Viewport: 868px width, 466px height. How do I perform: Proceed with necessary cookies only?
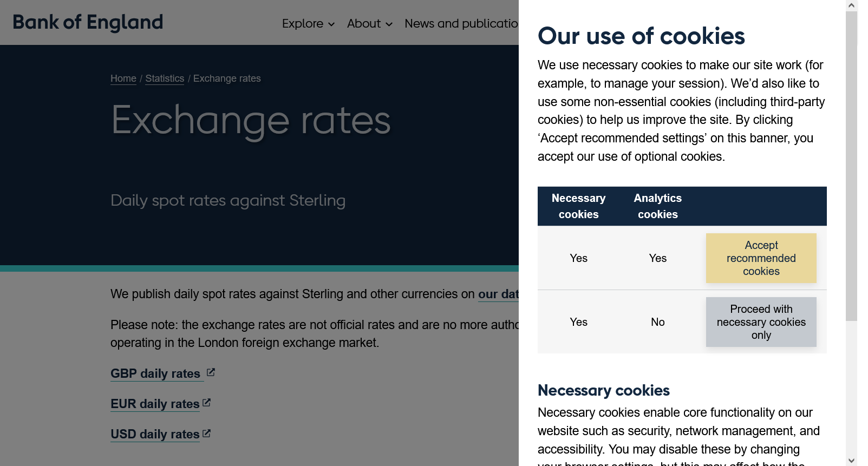(761, 322)
